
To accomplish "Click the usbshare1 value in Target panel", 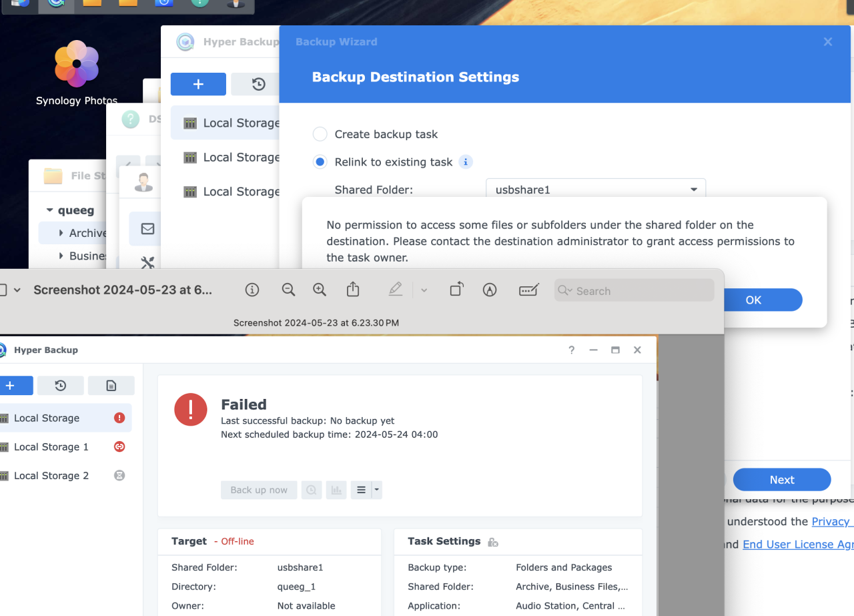I will pyautogui.click(x=300, y=567).
